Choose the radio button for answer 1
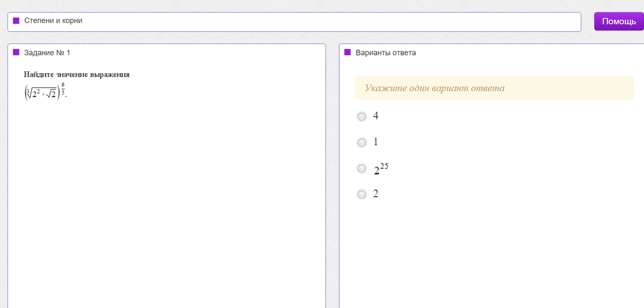This screenshot has width=644, height=308. click(362, 142)
